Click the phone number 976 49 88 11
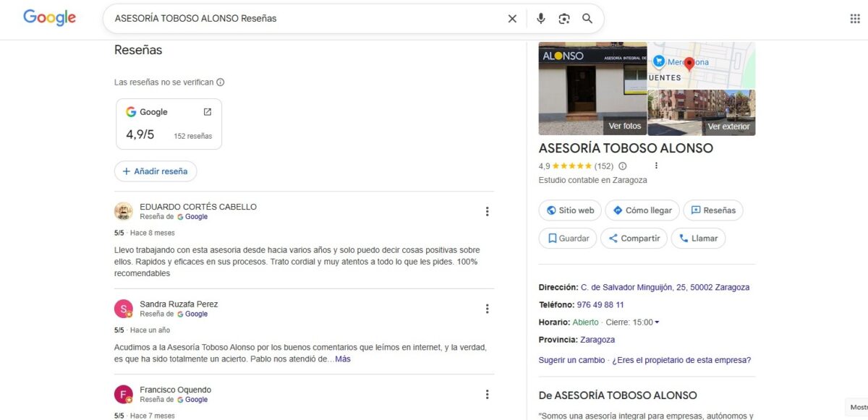Screen dimensions: 868x420 tap(601, 305)
